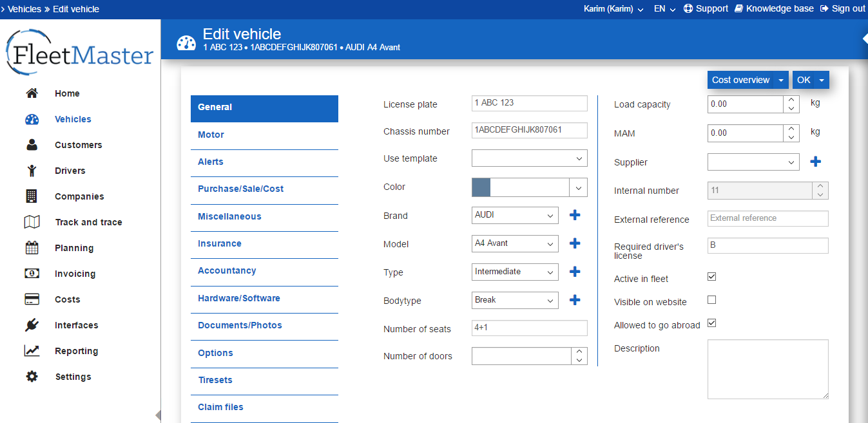Add a new supplier using plus icon
Viewport: 868px width, 423px height.
[815, 162]
